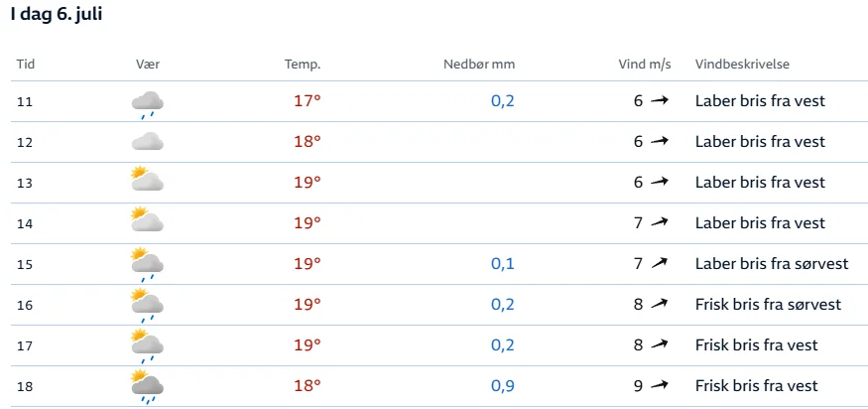Click the 'Vindbeskrivelse' column header
This screenshot has width=868, height=409.
coord(742,65)
